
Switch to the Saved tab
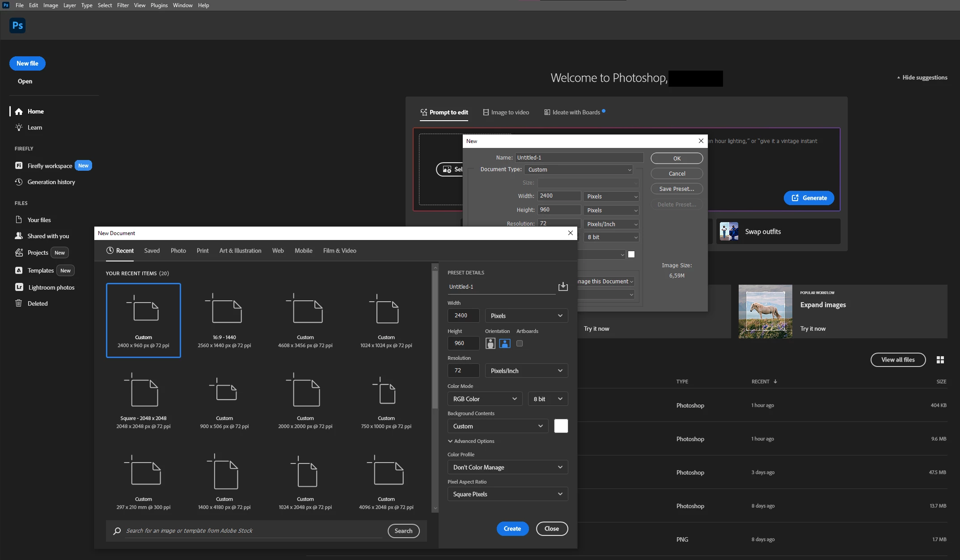[x=152, y=251]
